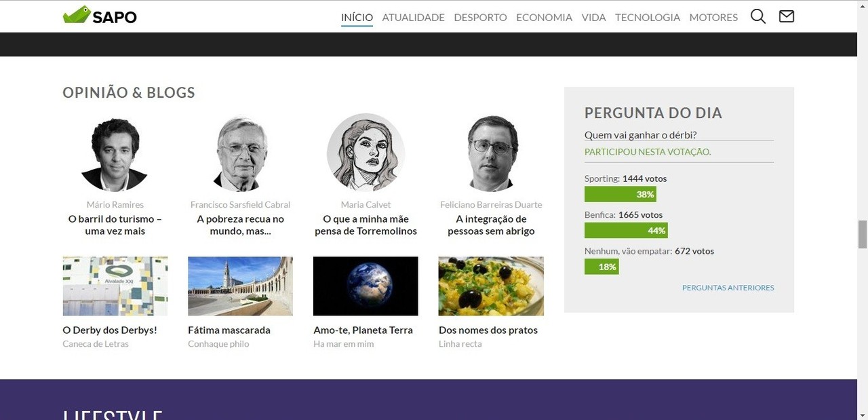Click Mário Ramires portrait

click(115, 153)
